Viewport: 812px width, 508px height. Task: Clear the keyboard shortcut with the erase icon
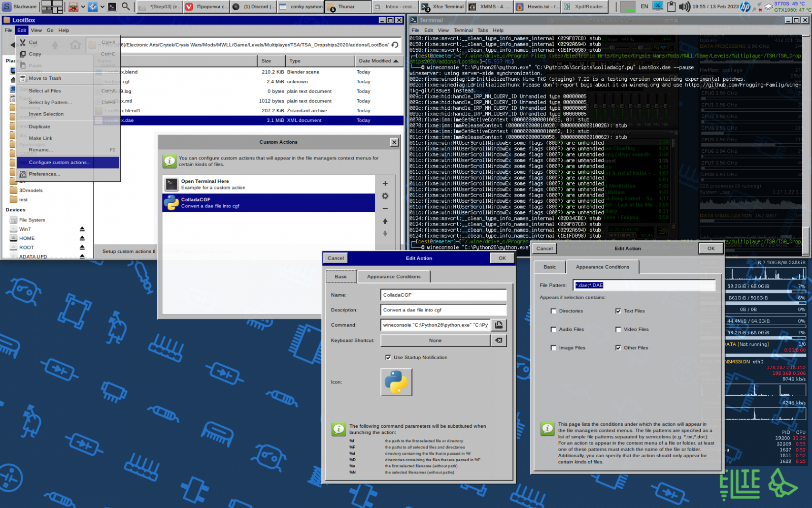[x=498, y=340]
